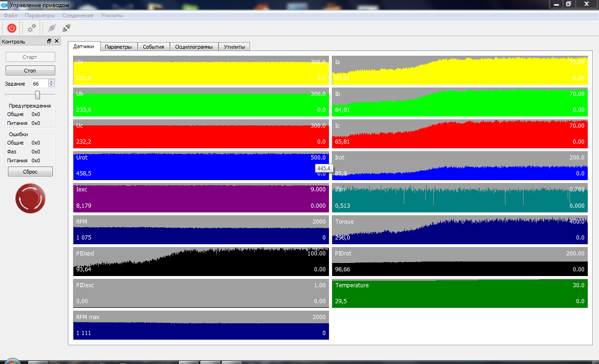Click the Urot blue sensor graph
Screen dimensions: 599x364
tap(201, 166)
